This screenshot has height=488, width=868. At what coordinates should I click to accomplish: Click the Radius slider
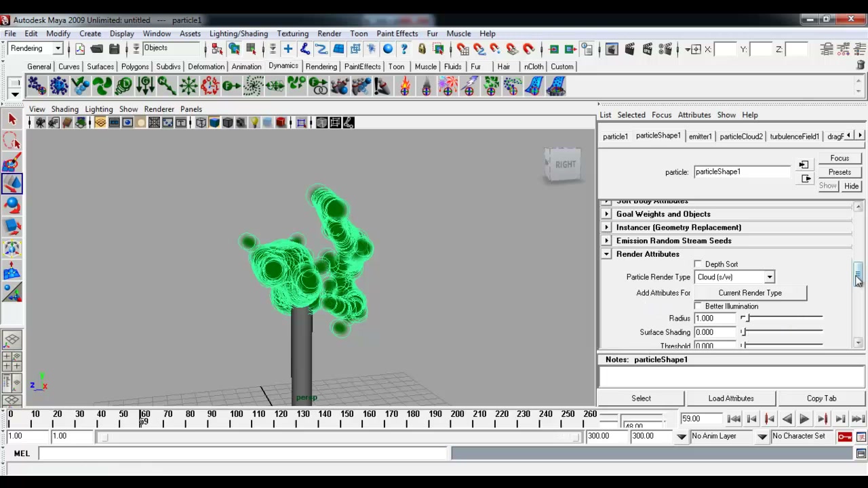(782, 319)
